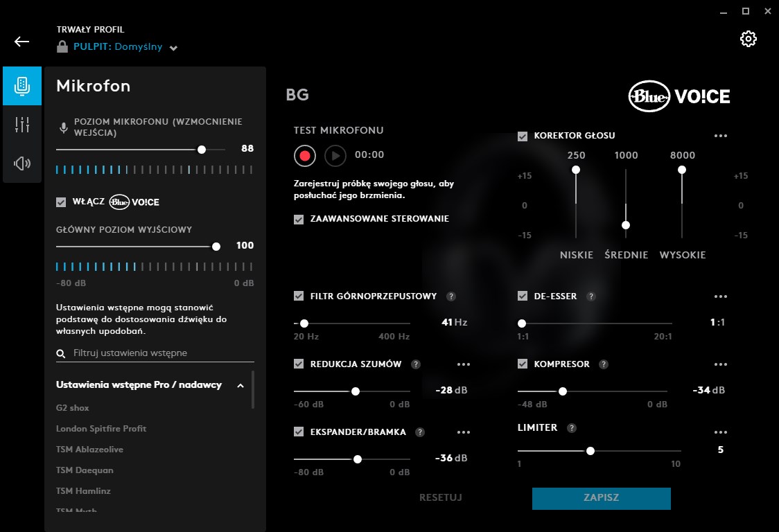Open Korektor głosu three-dot menu
The width and height of the screenshot is (779, 532).
(721, 136)
